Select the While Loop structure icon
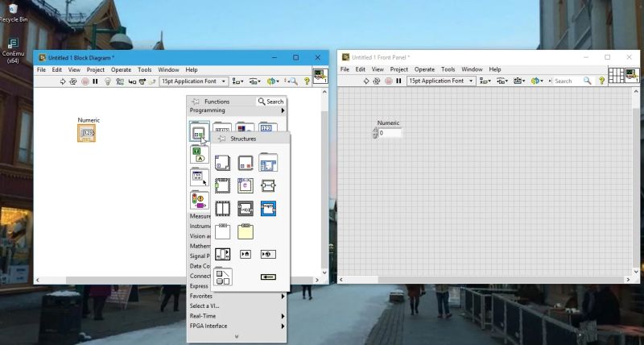 pyautogui.click(x=246, y=163)
